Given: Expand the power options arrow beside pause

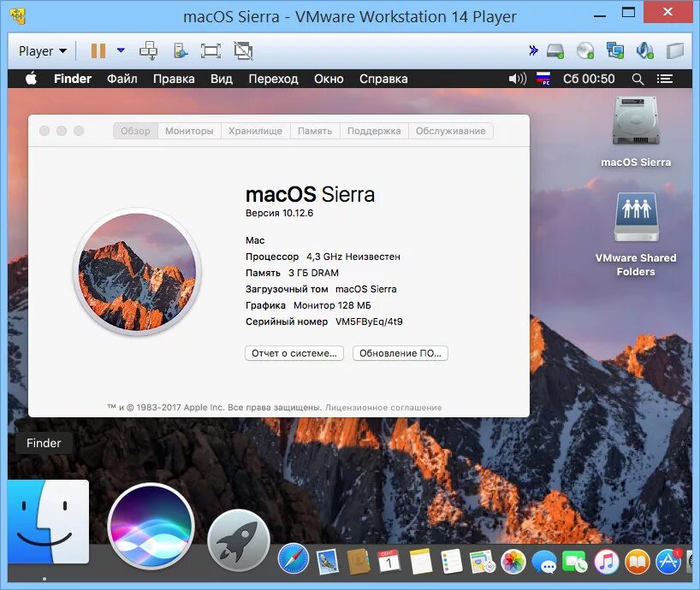Looking at the screenshot, I should coord(121,50).
